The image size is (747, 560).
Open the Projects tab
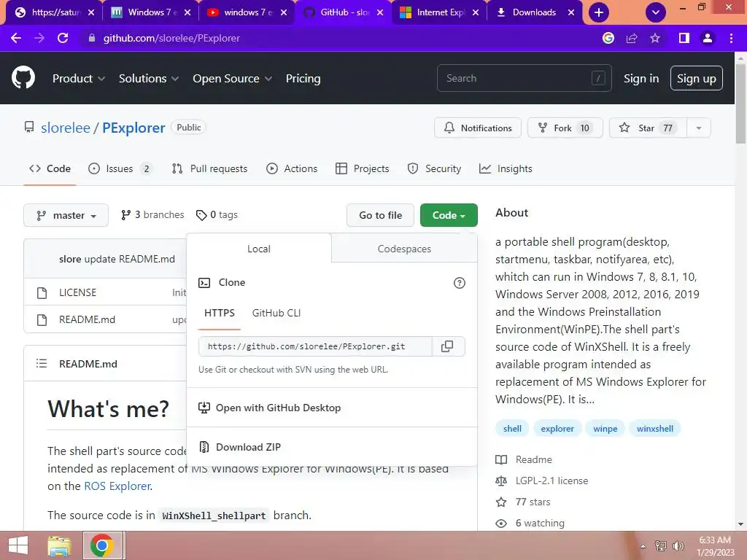(362, 168)
